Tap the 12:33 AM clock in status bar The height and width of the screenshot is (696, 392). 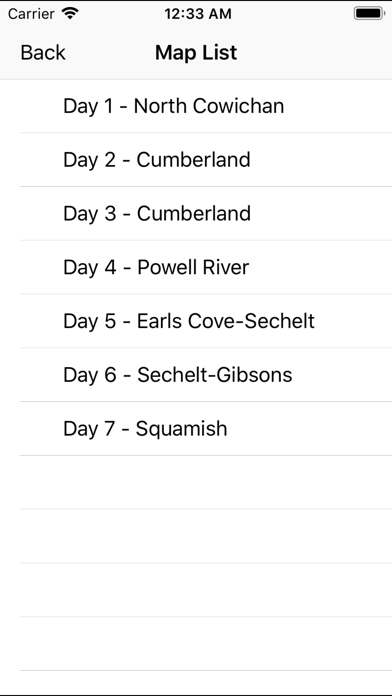click(198, 14)
